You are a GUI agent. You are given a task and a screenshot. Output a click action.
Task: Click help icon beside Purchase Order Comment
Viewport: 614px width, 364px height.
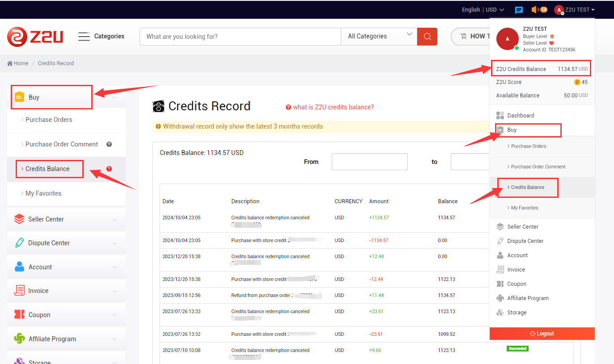tap(109, 144)
